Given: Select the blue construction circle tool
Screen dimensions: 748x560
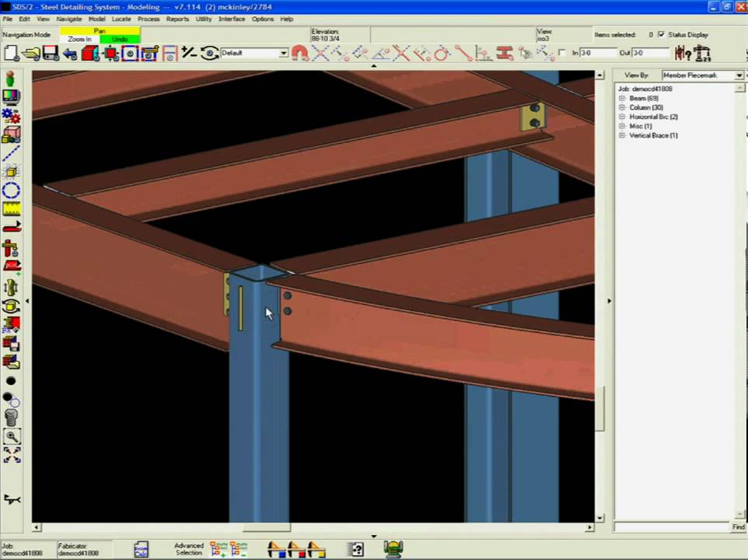Looking at the screenshot, I should coord(11,191).
